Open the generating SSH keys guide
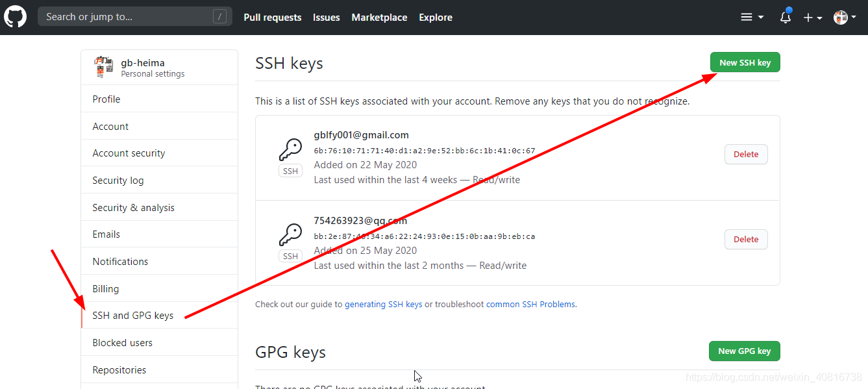 (x=384, y=304)
